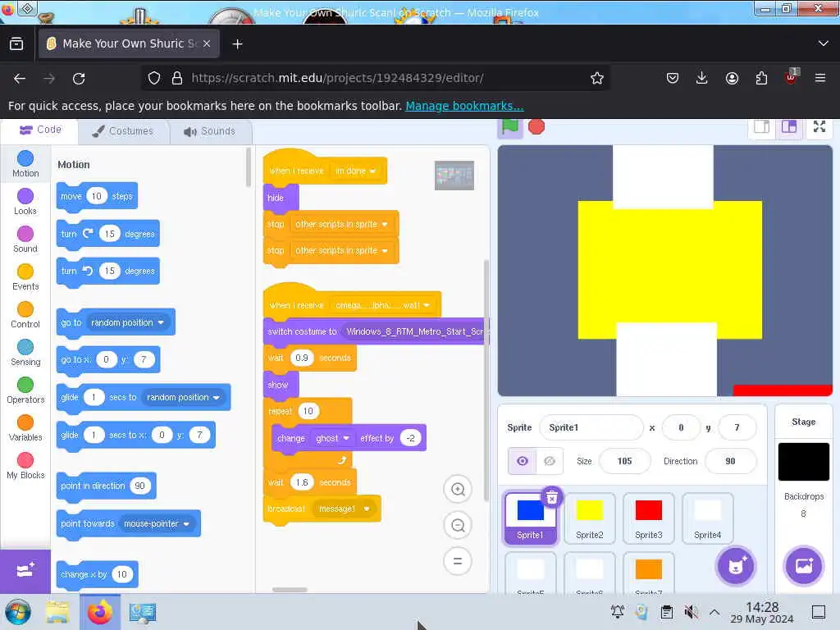Click the sprite name field Sprite1
The image size is (840, 630).
pyautogui.click(x=591, y=427)
